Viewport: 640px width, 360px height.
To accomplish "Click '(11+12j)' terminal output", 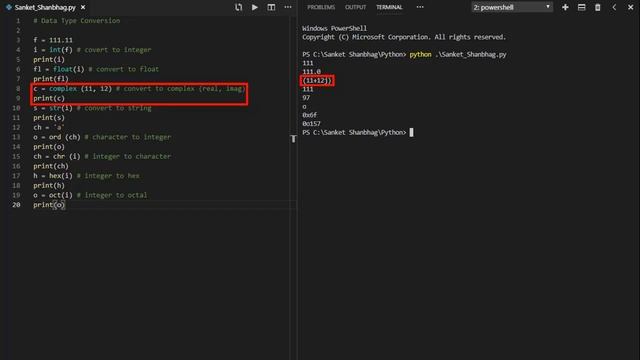I will (x=317, y=80).
